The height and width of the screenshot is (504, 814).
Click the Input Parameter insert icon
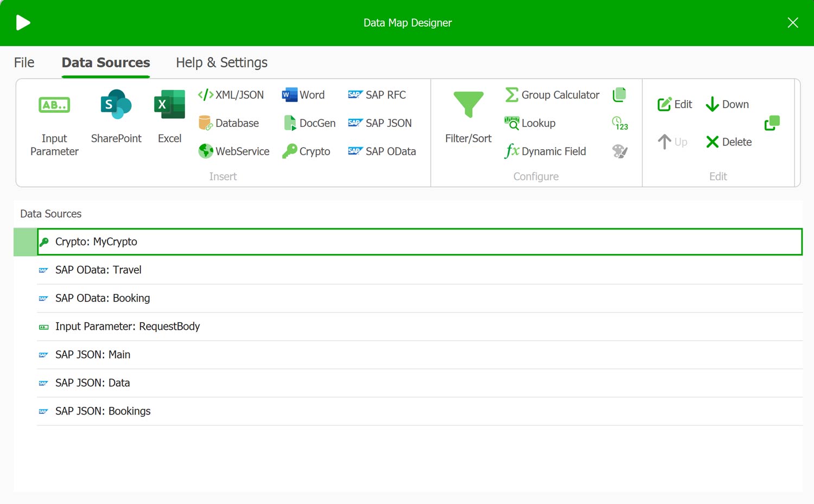click(x=54, y=106)
